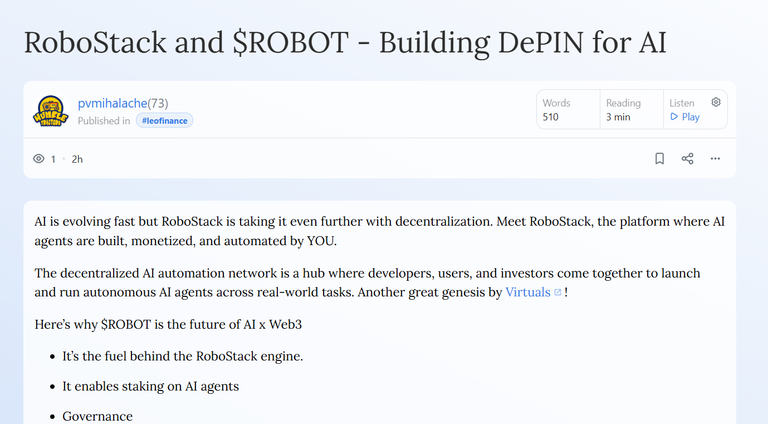This screenshot has height=424, width=768.
Task: Open the share icon menu
Action: (x=687, y=159)
